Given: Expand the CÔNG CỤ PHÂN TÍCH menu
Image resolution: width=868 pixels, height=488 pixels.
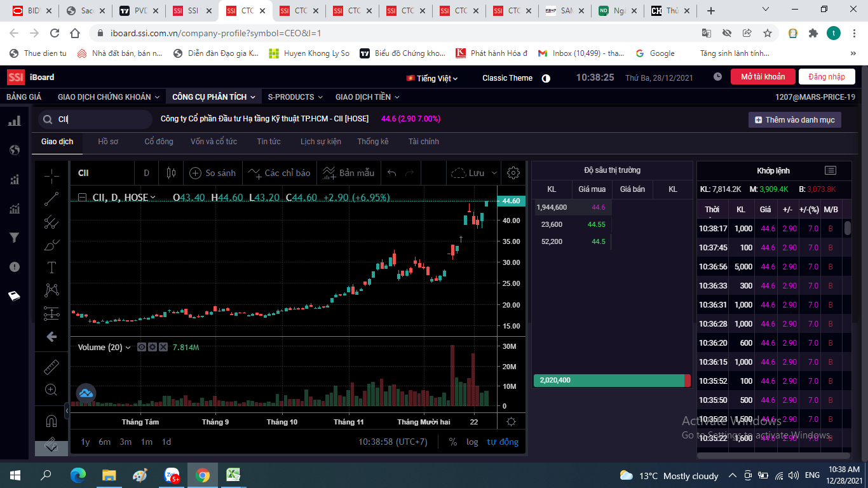Looking at the screenshot, I should tap(214, 97).
